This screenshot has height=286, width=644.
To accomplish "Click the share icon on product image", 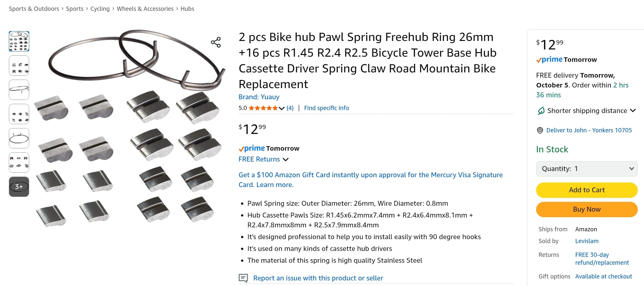I will tap(216, 42).
